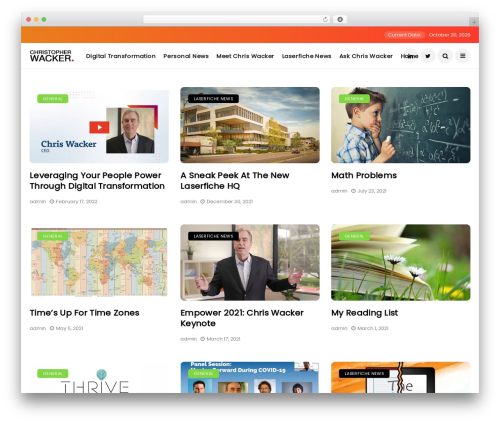
Task: Click LASERFICHE NEWS tag on Keynote card
Action: click(x=213, y=236)
